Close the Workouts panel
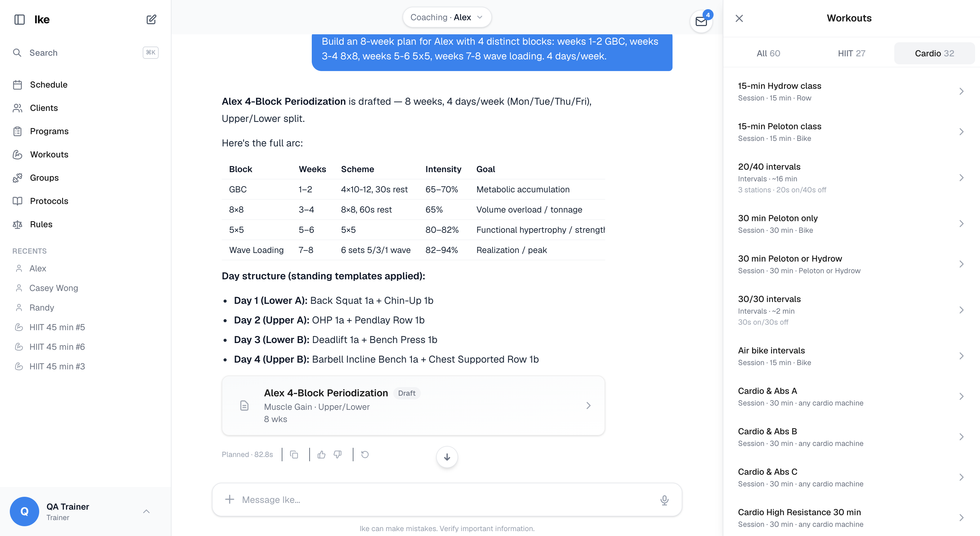 [x=739, y=18]
